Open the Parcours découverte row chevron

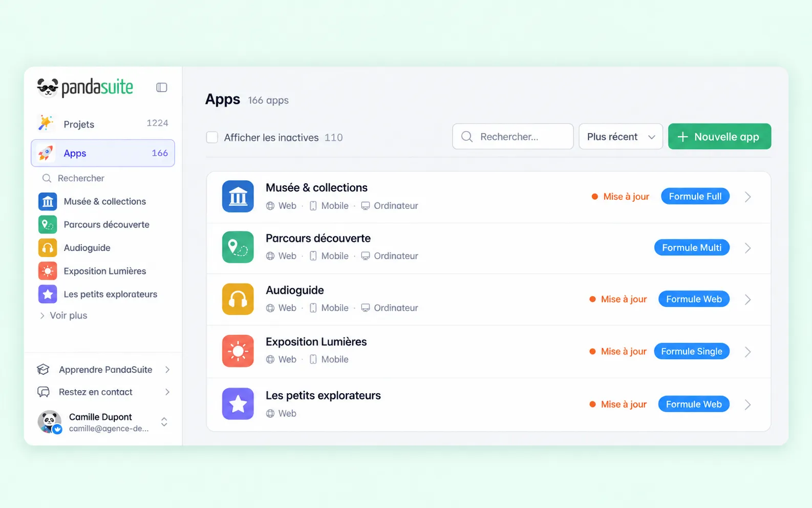click(x=748, y=248)
